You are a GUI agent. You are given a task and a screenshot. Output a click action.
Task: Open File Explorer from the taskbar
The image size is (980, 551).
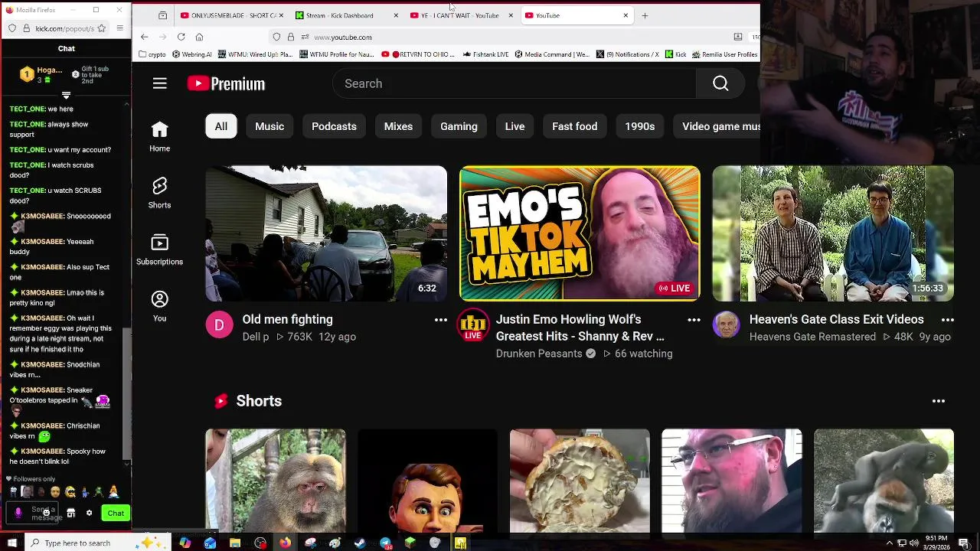[x=235, y=543]
